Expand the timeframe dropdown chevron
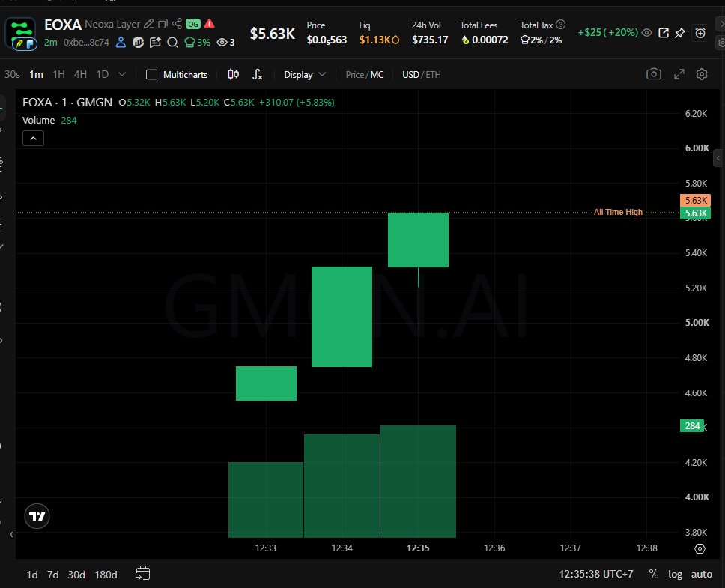 click(x=122, y=74)
